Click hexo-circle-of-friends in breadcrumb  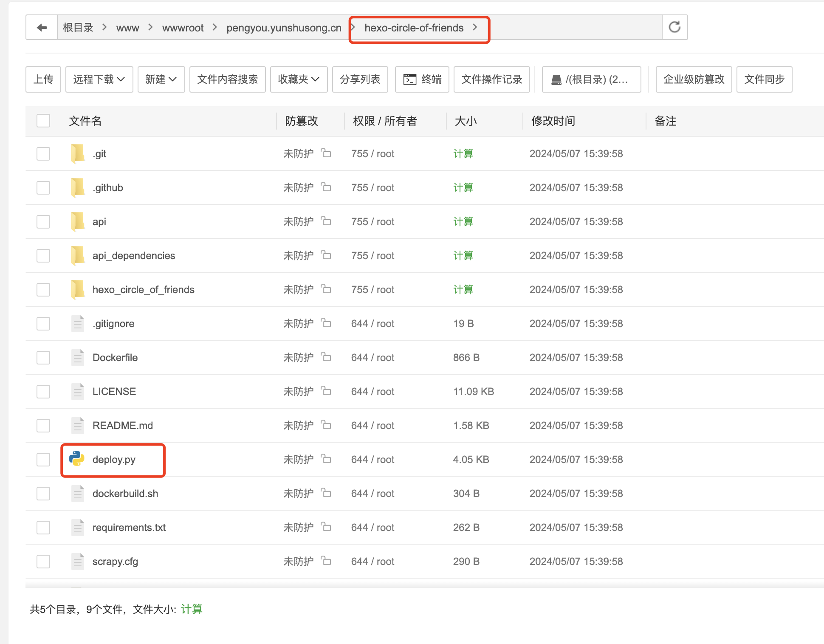[414, 28]
